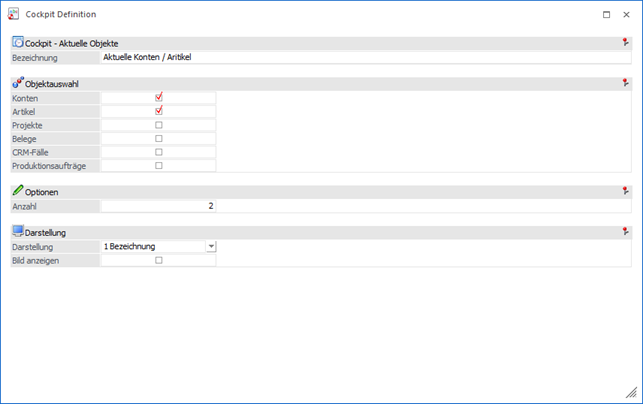Click the Cockpit - Aktuelle Objekte section icon
This screenshot has height=404, width=643.
pyautogui.click(x=17, y=43)
